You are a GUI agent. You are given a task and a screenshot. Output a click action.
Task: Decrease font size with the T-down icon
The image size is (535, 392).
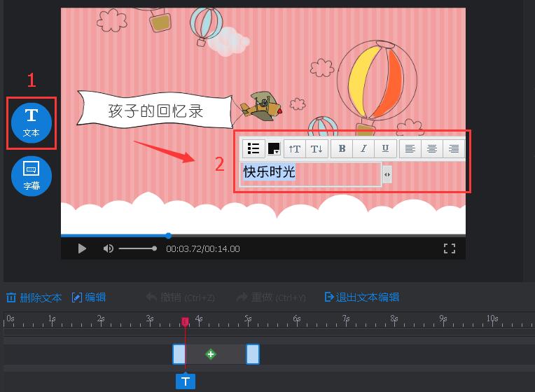click(316, 148)
